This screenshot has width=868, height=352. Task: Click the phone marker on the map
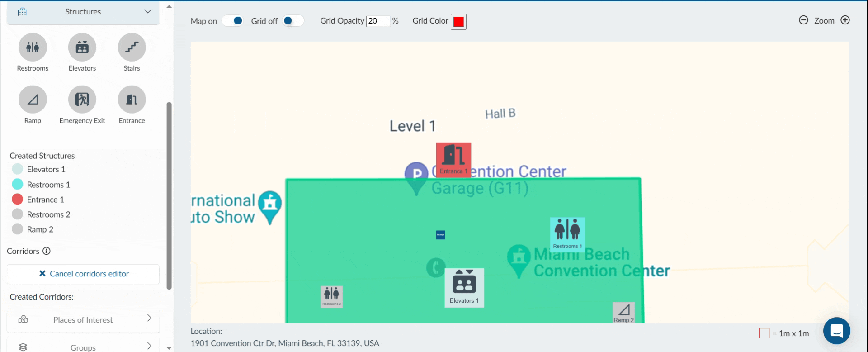435,268
